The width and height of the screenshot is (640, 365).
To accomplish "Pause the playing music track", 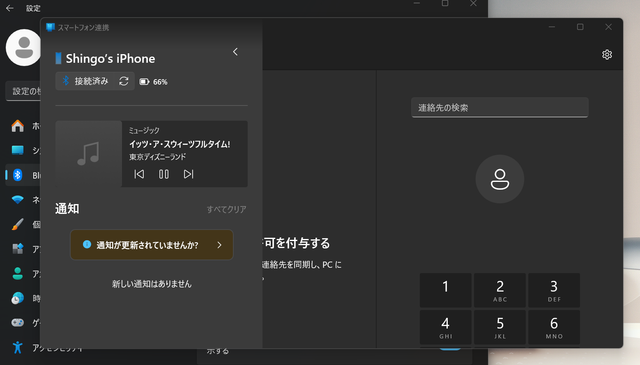I will [164, 174].
